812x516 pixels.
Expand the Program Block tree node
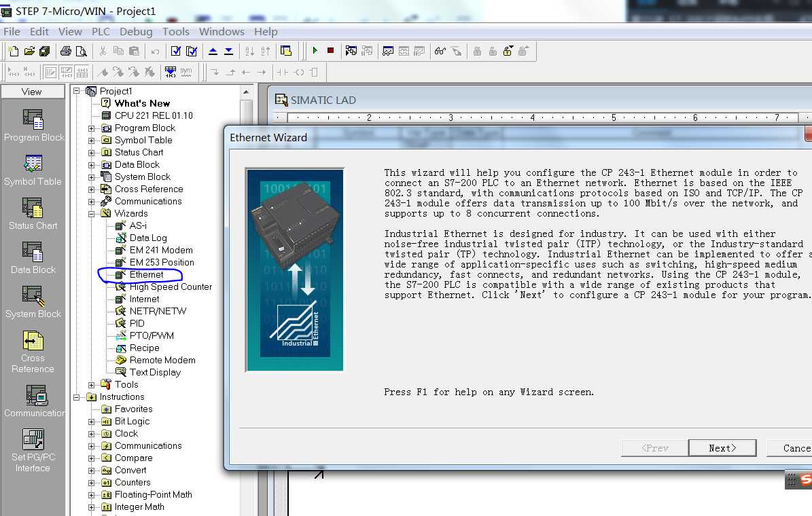point(91,128)
